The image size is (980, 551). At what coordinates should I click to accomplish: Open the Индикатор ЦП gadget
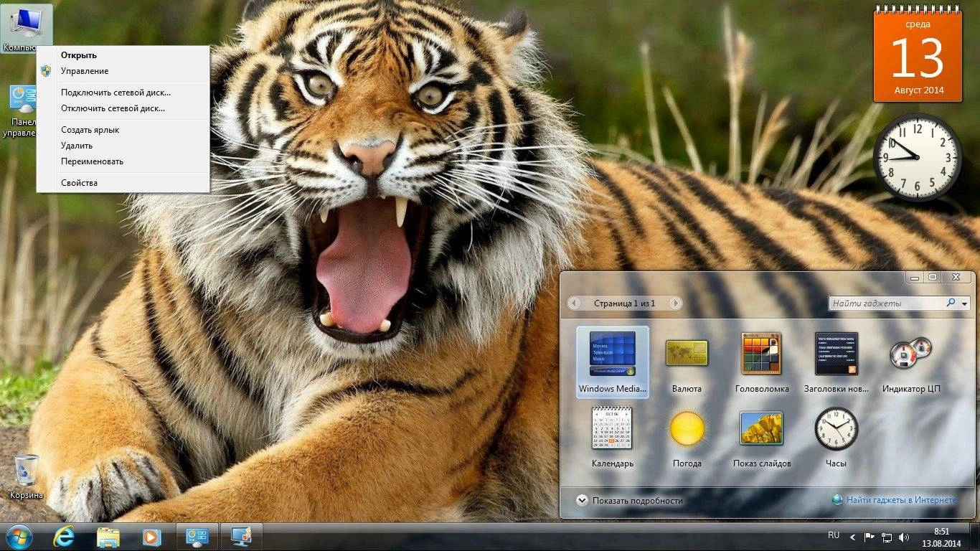tap(910, 357)
